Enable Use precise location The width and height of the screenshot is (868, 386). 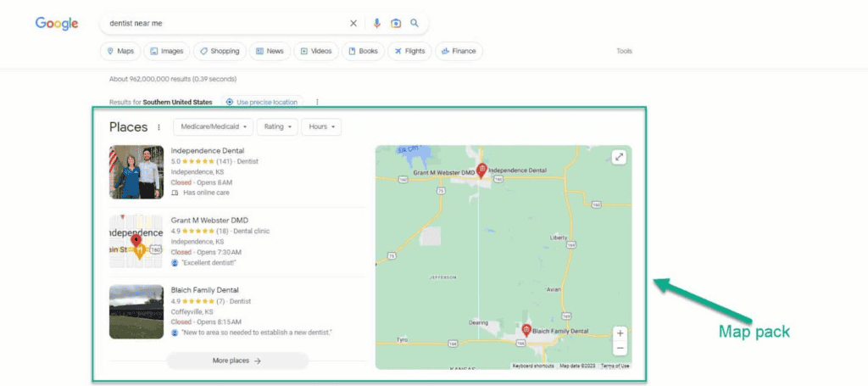point(261,103)
